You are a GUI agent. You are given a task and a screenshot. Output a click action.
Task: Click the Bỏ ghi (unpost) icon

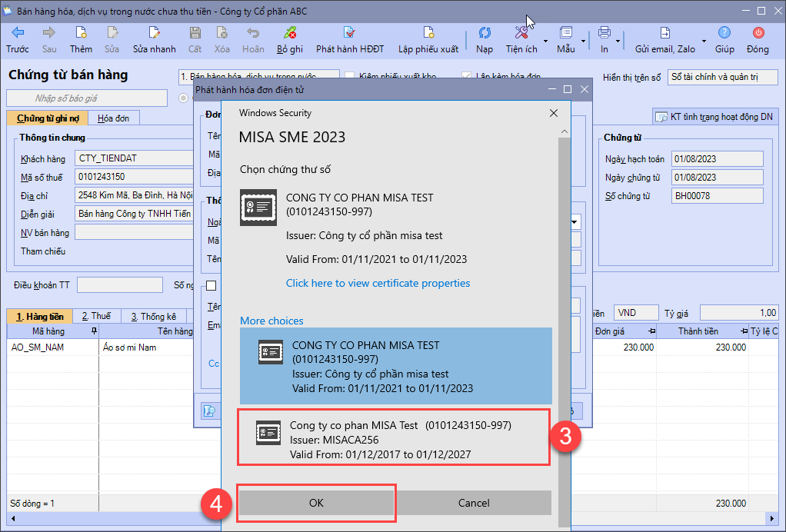pos(290,33)
